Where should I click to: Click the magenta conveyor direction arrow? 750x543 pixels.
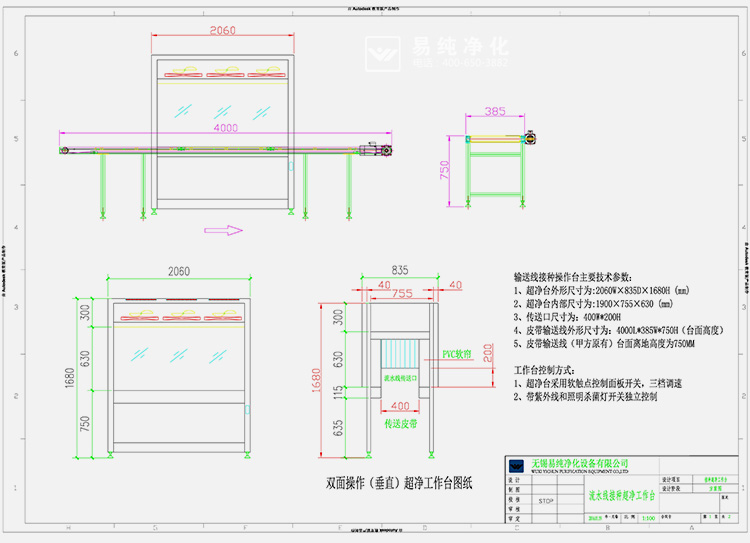pyautogui.click(x=229, y=231)
